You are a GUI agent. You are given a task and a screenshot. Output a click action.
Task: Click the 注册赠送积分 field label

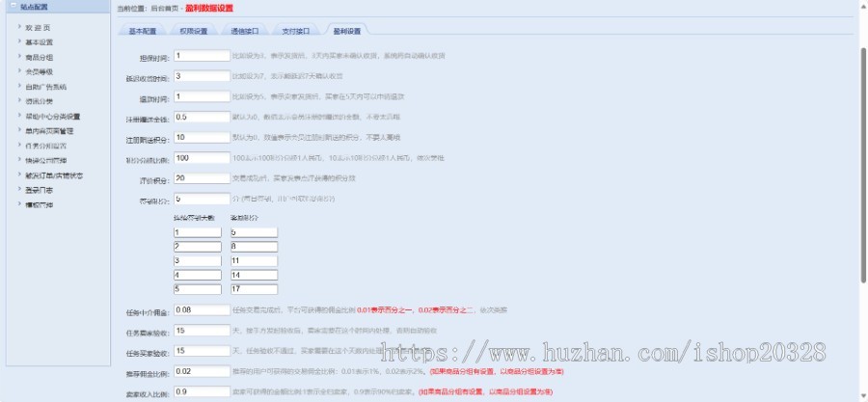[148, 140]
